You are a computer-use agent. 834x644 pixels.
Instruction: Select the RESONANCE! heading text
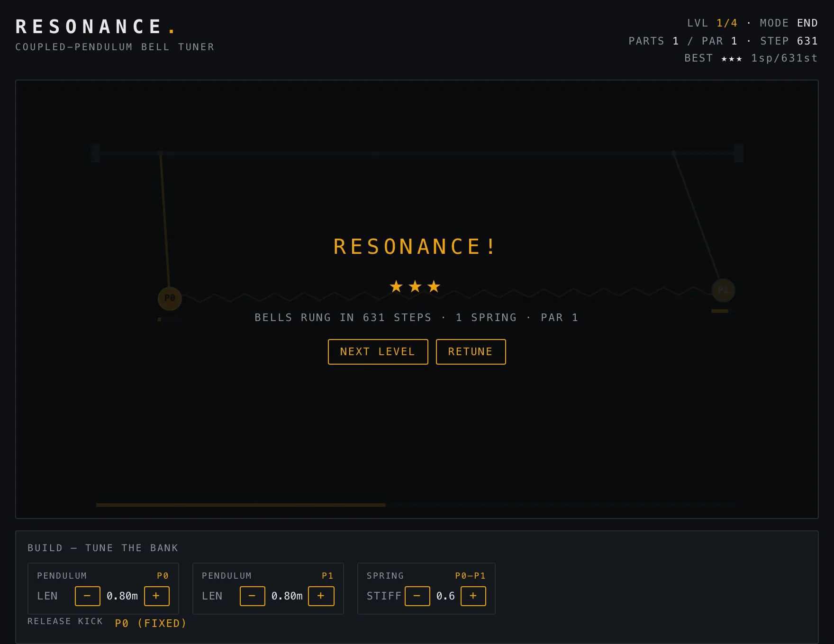point(415,247)
